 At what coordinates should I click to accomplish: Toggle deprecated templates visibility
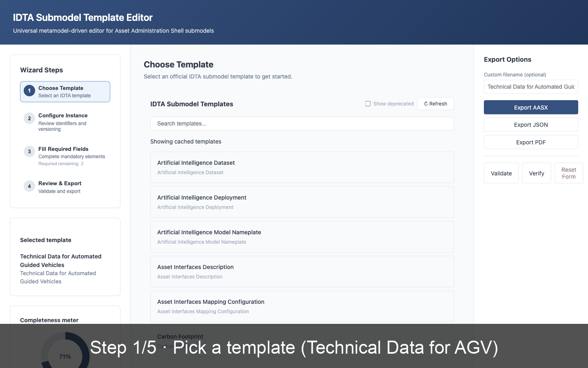(368, 103)
